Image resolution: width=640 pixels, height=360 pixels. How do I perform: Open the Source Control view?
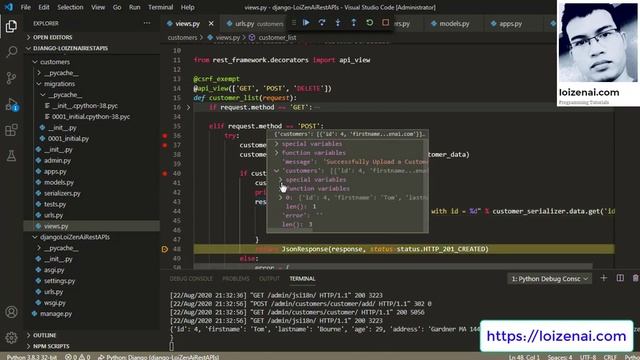click(11, 78)
